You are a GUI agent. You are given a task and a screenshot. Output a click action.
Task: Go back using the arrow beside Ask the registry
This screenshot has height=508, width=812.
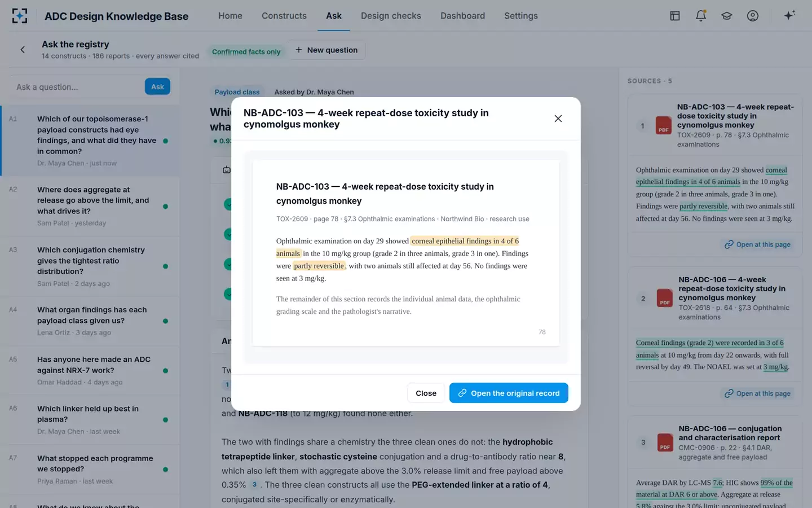(23, 50)
